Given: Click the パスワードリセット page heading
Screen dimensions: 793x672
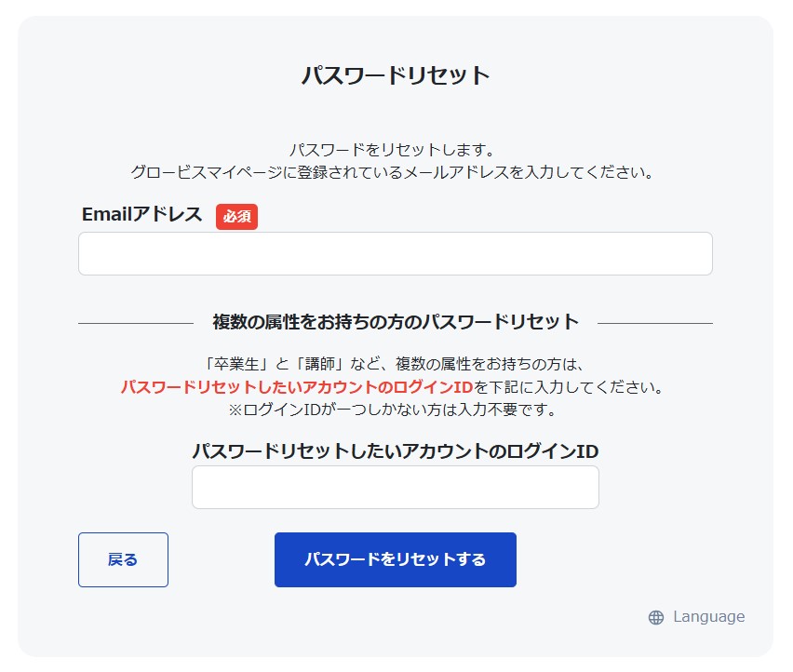Looking at the screenshot, I should point(396,74).
